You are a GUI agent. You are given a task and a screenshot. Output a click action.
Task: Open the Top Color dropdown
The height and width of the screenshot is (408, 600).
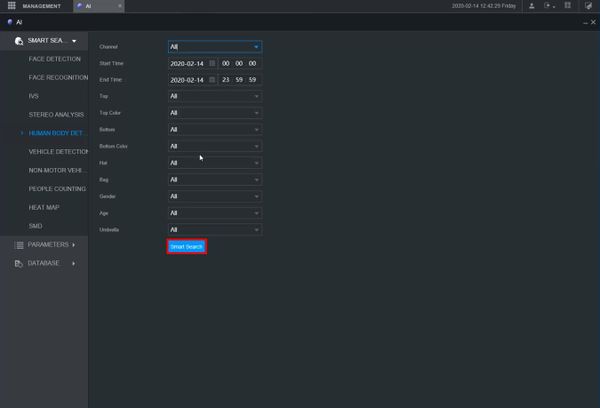pos(215,113)
